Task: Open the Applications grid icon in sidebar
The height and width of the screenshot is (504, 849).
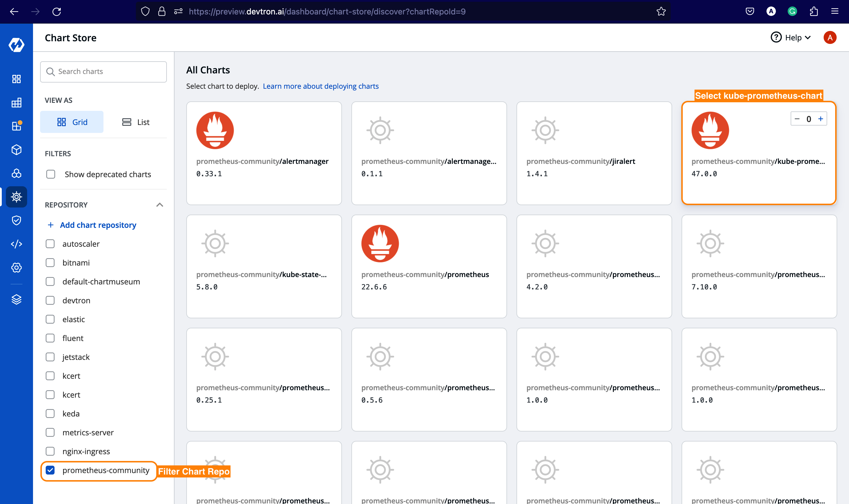Action: pos(16,79)
